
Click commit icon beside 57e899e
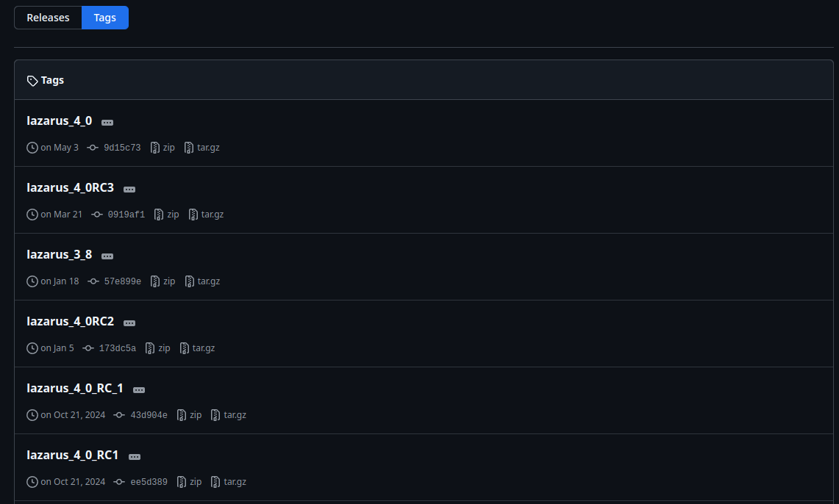(93, 281)
